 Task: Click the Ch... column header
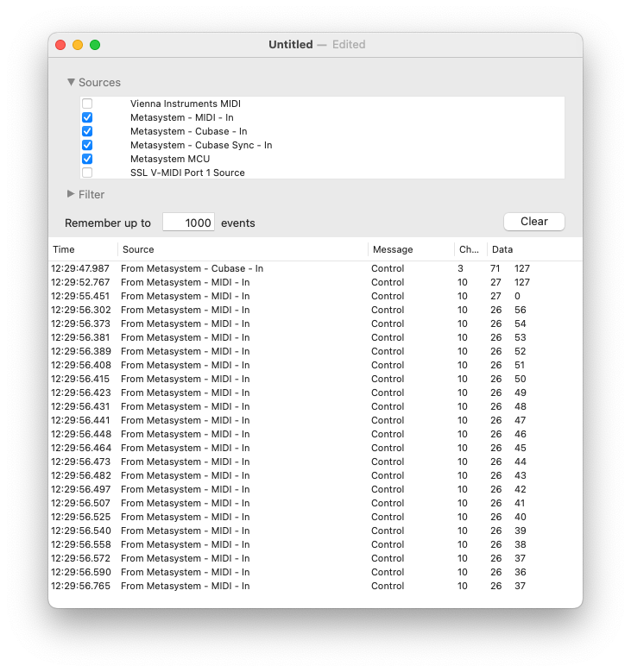click(470, 249)
